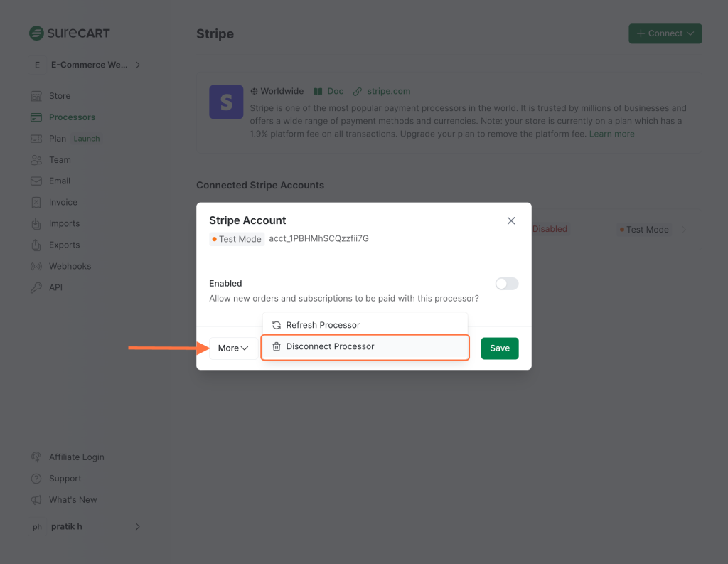Enable the payment processor toggle

(506, 283)
